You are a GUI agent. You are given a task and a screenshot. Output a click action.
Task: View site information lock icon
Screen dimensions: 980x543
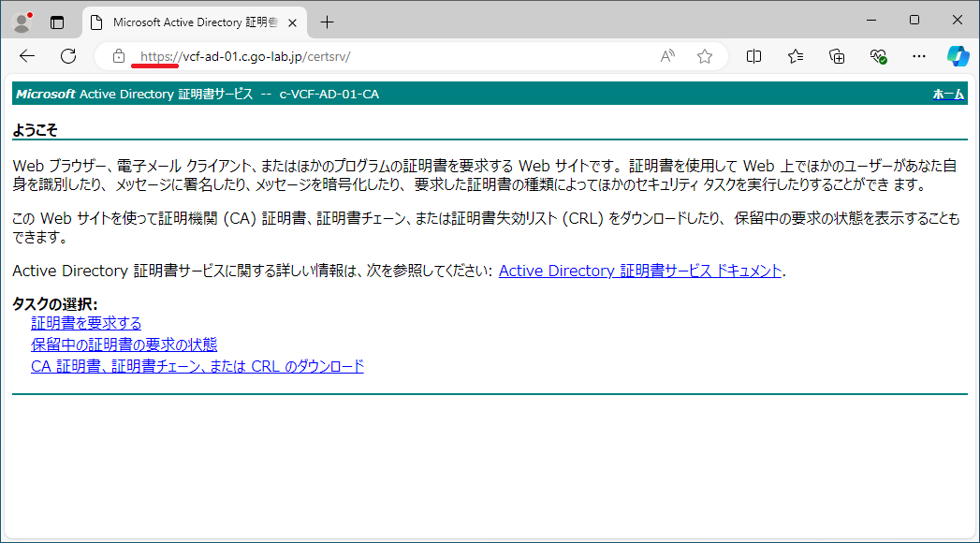[119, 56]
